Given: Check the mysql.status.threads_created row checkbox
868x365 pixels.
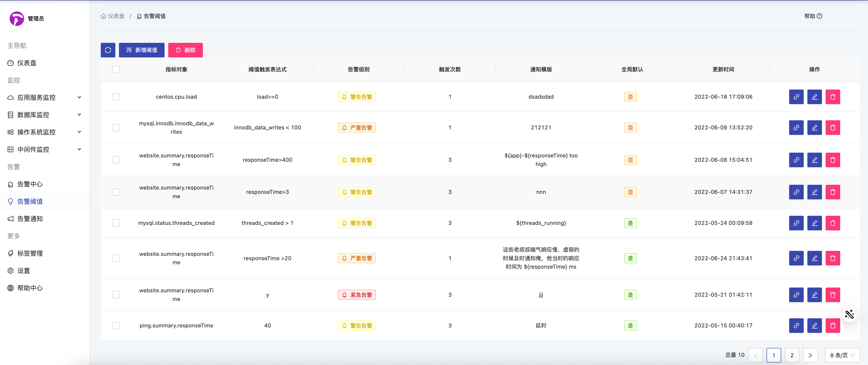Looking at the screenshot, I should click(x=116, y=223).
